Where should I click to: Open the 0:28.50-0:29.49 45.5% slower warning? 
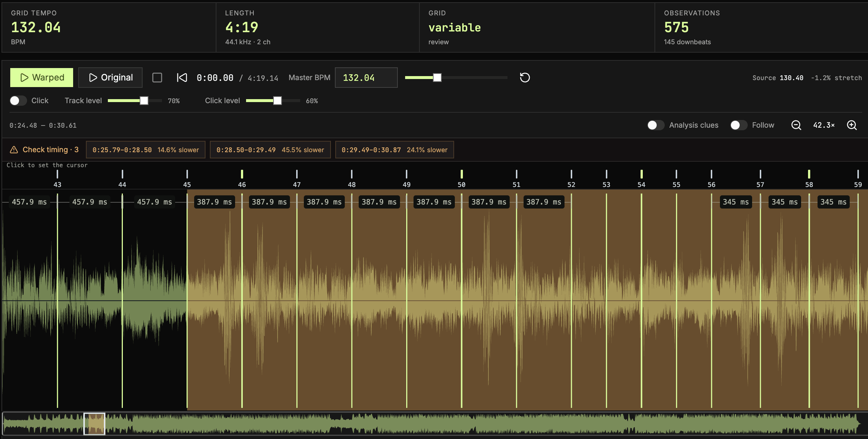tap(270, 150)
